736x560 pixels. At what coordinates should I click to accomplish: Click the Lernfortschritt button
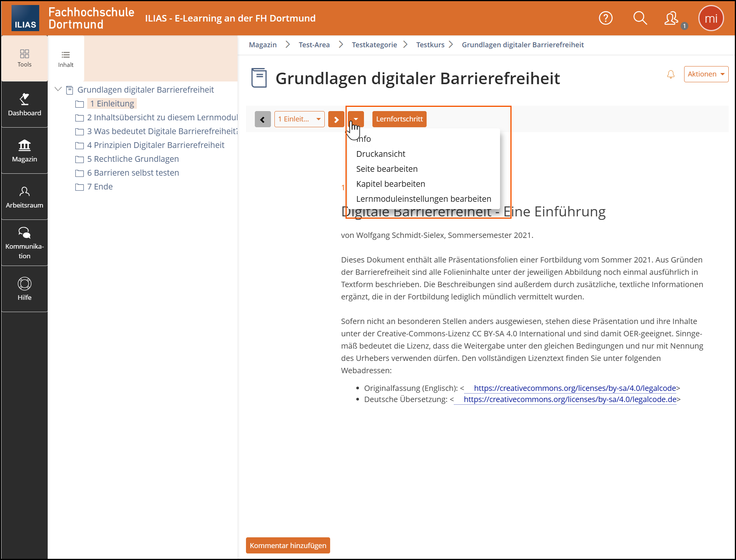(x=399, y=119)
